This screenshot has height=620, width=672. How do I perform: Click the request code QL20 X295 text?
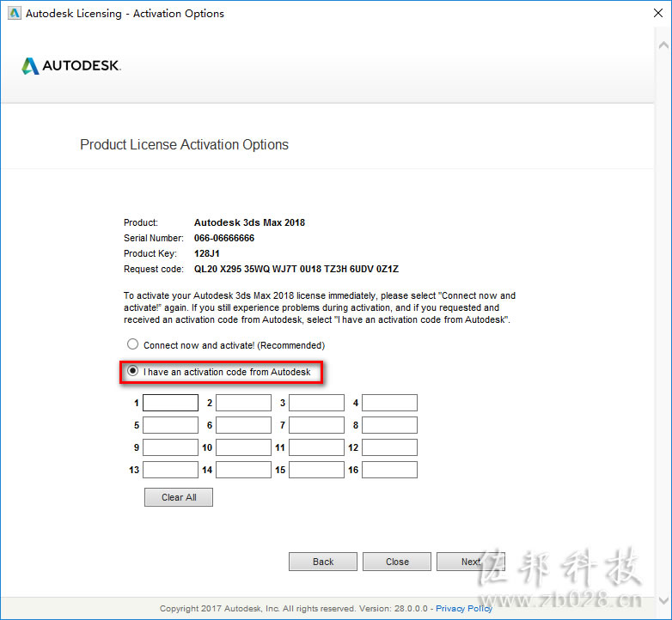tap(296, 269)
